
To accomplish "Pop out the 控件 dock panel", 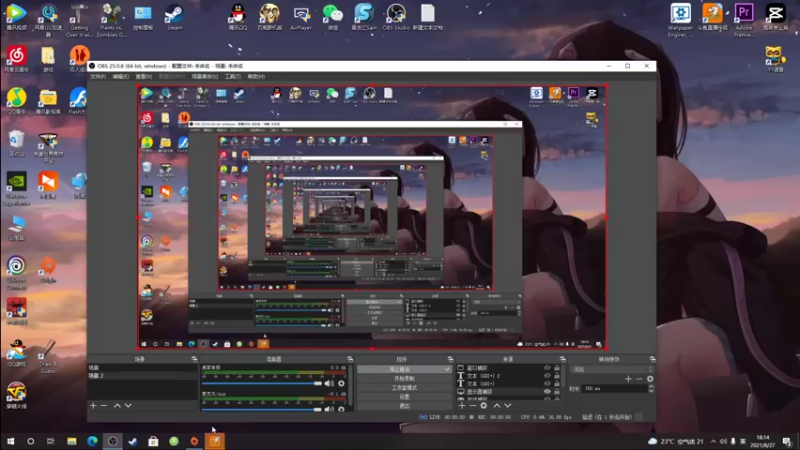I will coord(450,359).
